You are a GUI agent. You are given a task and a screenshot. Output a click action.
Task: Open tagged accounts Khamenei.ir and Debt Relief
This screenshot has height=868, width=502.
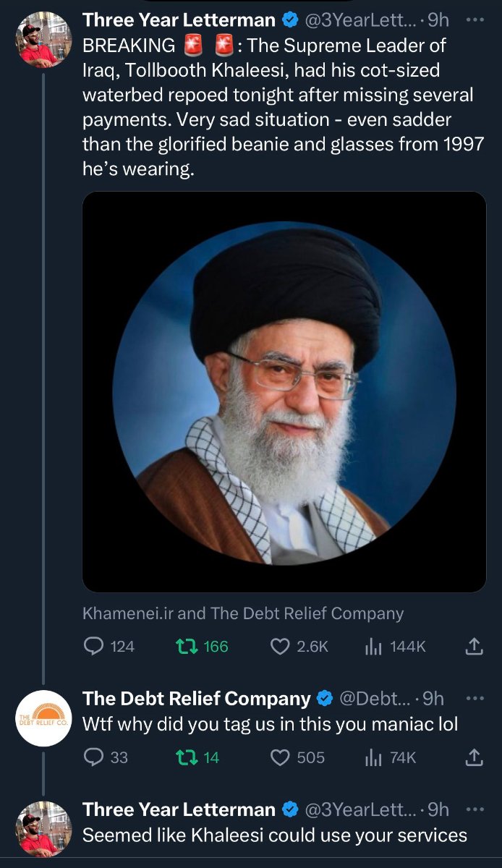pos(243,613)
